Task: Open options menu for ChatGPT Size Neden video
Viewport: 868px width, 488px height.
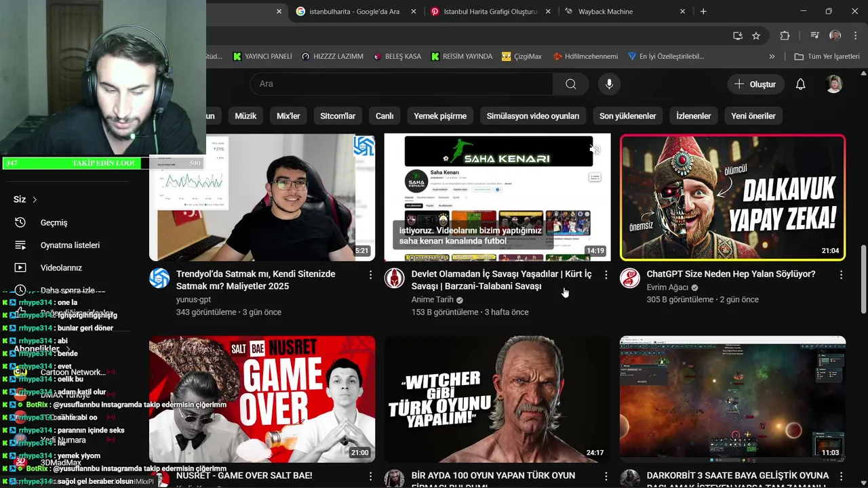Action: coord(841,274)
